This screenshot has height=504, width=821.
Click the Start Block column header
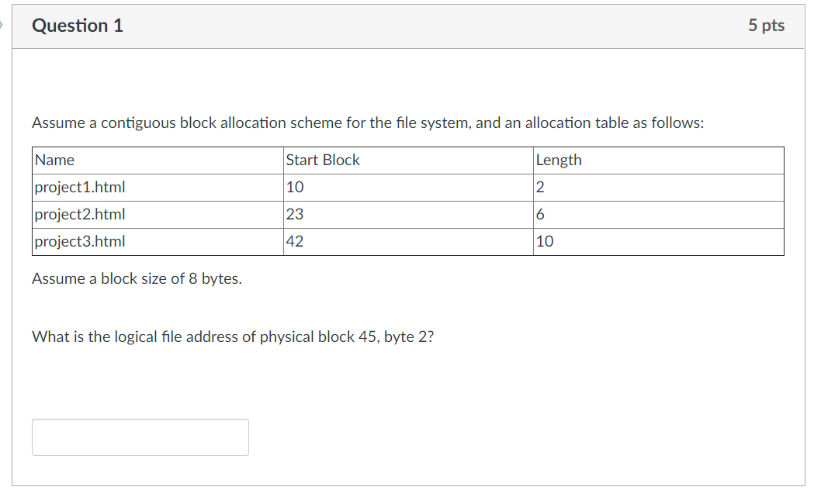(x=322, y=160)
